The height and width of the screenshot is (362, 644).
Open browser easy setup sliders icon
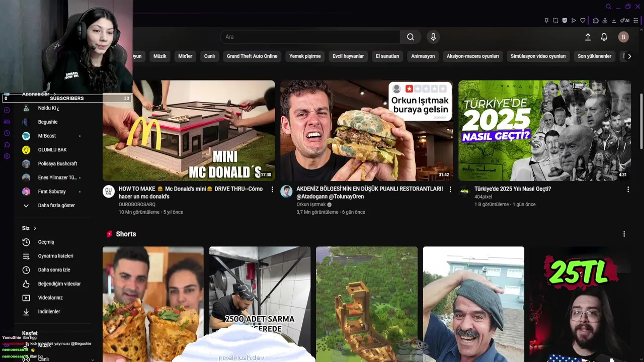636,21
